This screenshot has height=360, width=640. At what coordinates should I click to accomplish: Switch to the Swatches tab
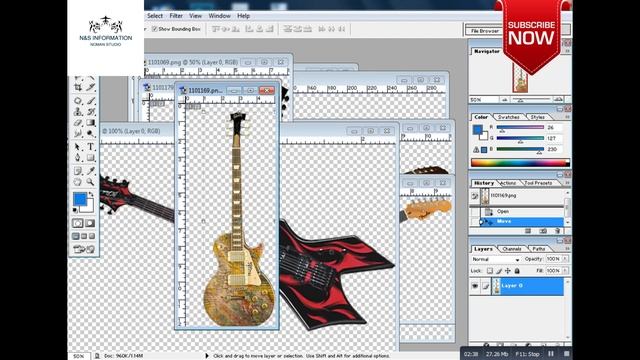tap(509, 117)
